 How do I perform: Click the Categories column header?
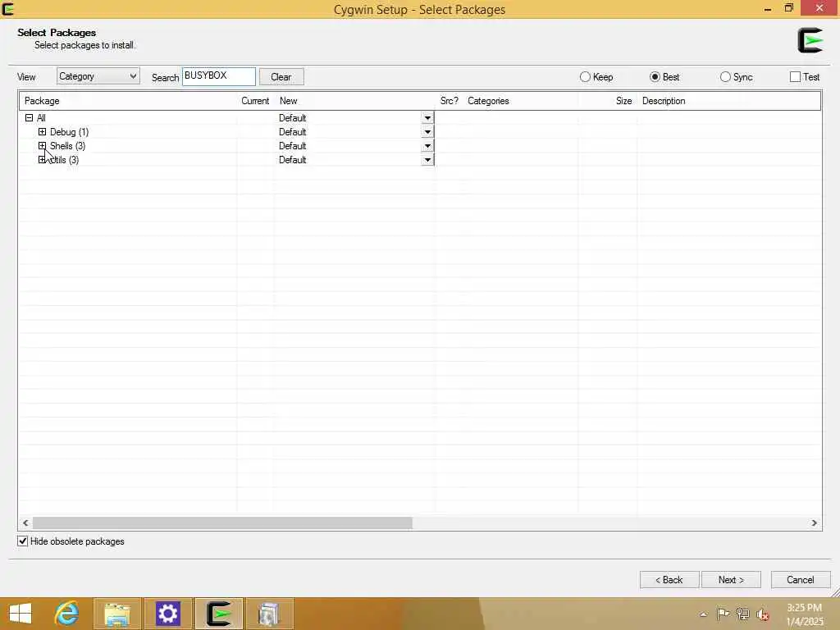tap(521, 101)
